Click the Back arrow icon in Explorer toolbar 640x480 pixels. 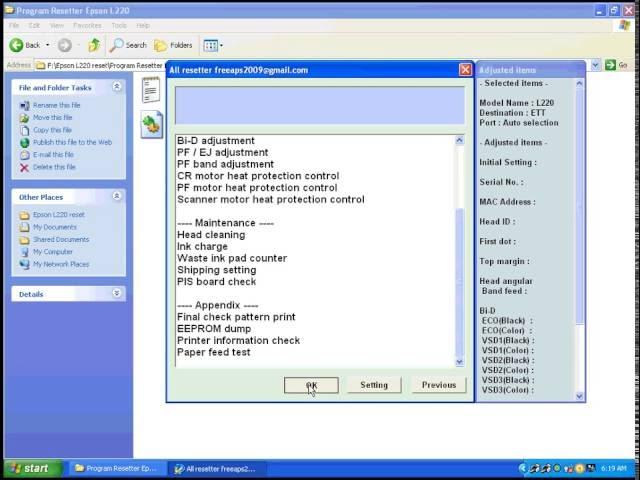coord(16,45)
